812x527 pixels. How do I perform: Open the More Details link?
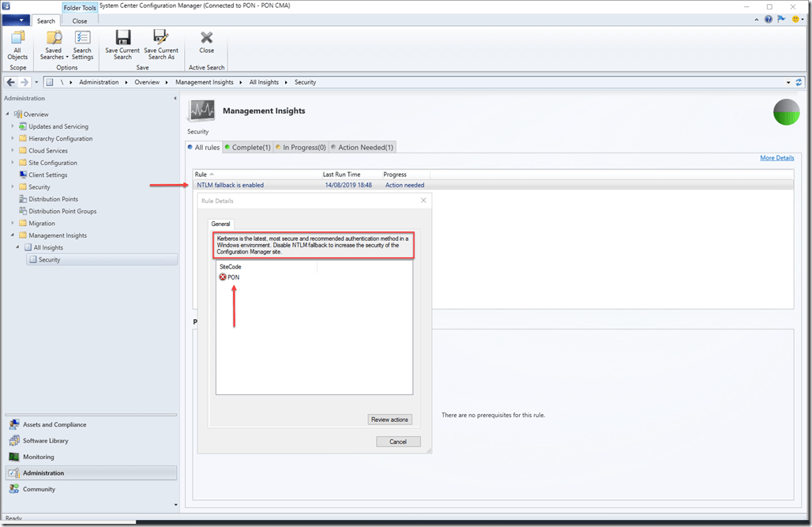point(776,158)
